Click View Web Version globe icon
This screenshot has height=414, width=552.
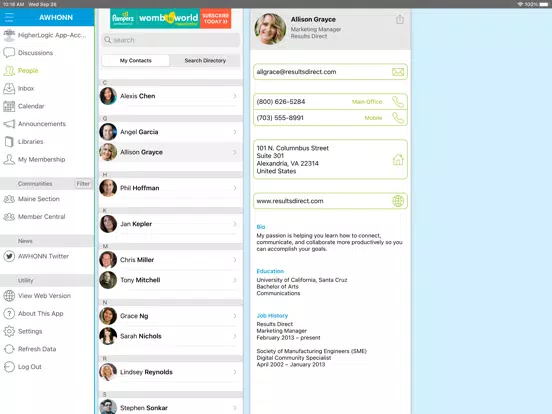coord(9,296)
